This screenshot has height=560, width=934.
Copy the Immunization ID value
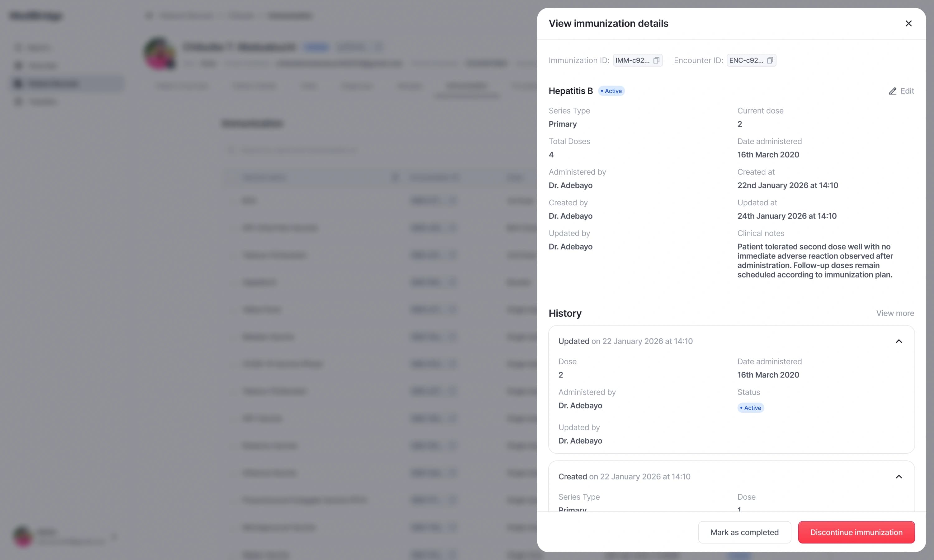click(656, 60)
